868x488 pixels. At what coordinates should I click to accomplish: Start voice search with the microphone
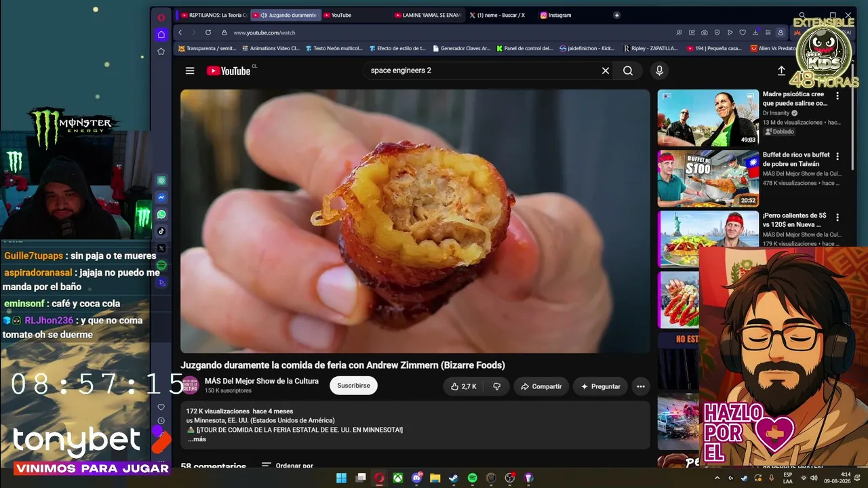[x=659, y=70]
